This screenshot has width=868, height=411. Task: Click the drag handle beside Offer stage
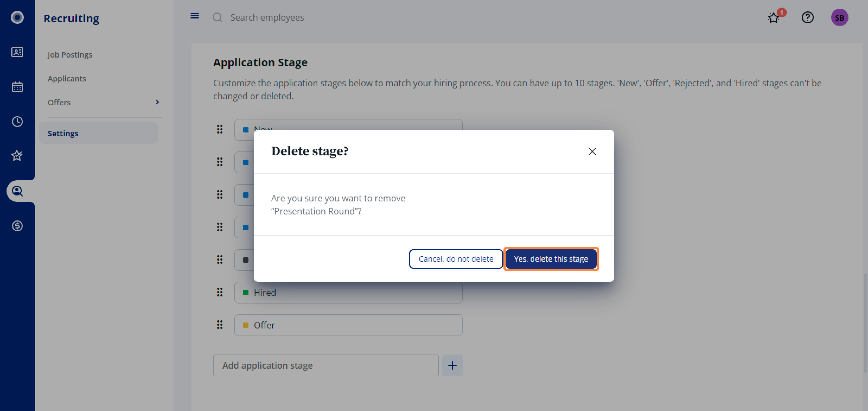(x=220, y=325)
